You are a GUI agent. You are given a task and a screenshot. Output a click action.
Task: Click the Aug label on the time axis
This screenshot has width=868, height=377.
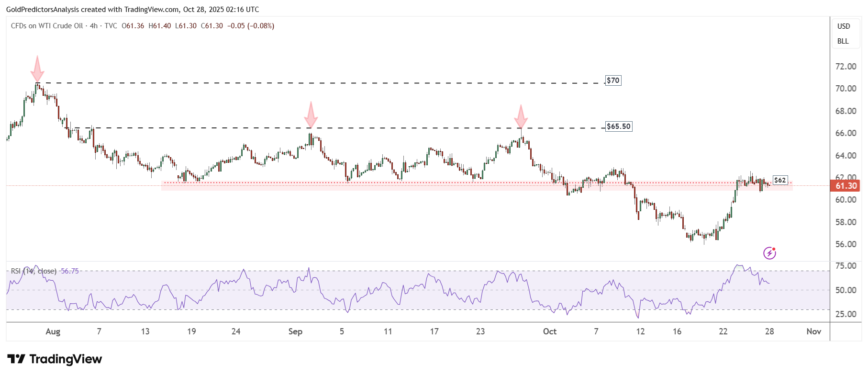pos(53,331)
